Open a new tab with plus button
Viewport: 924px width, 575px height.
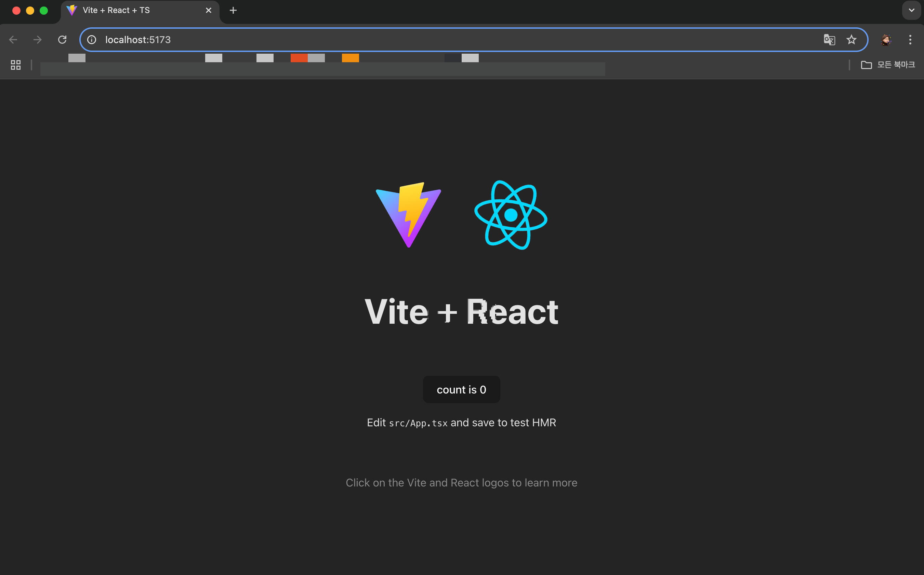[233, 10]
